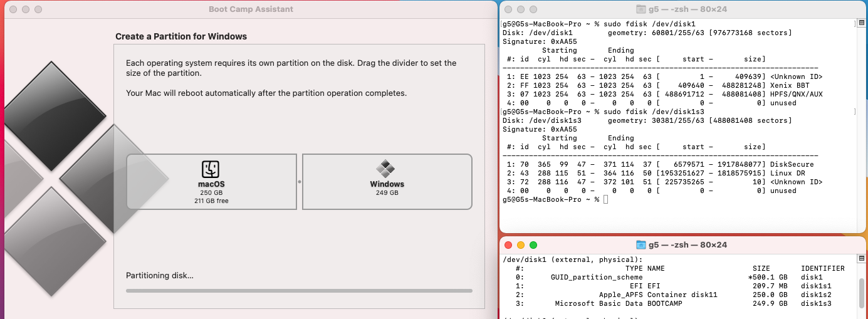Click the Windows logo partition icon
Viewport: 868px width, 319px height.
(387, 169)
